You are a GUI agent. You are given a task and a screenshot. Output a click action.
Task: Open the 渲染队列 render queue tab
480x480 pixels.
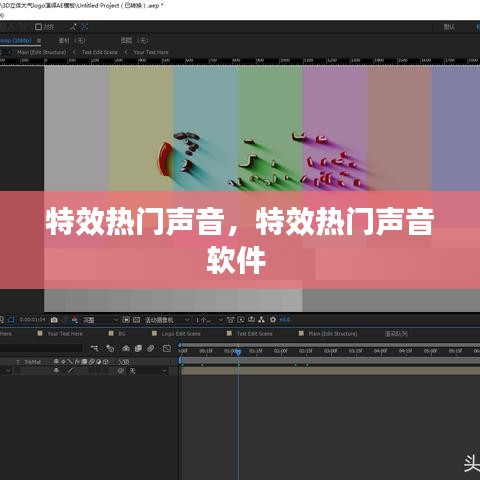click(x=396, y=334)
